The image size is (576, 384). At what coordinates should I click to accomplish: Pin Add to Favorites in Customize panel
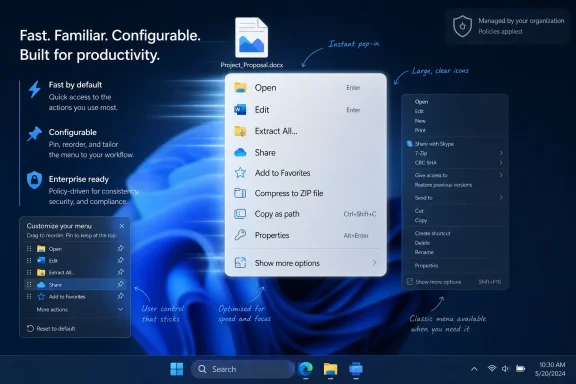[120, 296]
